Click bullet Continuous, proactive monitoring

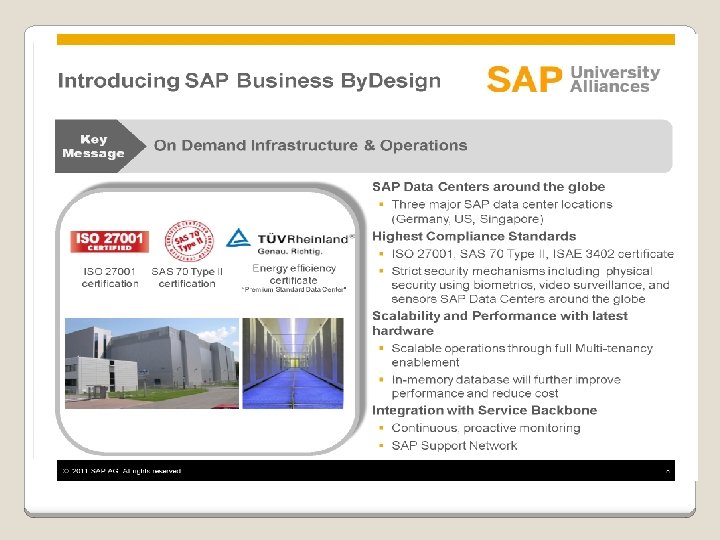[486, 428]
